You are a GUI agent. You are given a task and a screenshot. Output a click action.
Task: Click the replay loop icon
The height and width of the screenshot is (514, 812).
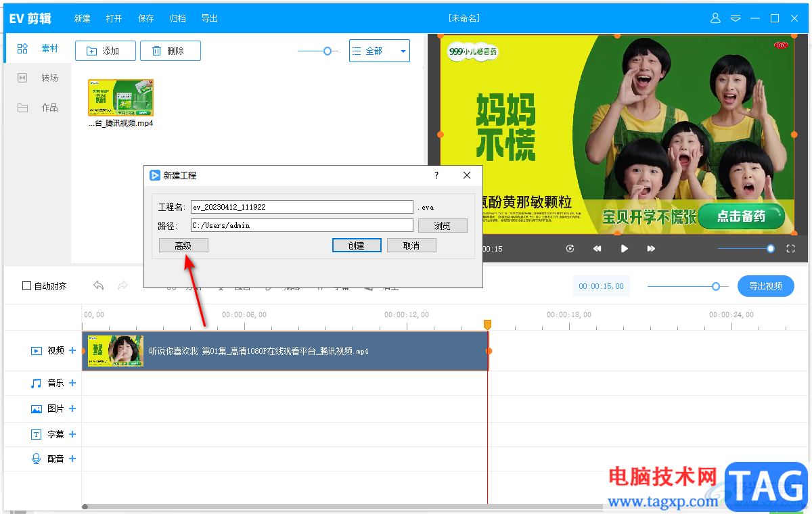tap(570, 249)
